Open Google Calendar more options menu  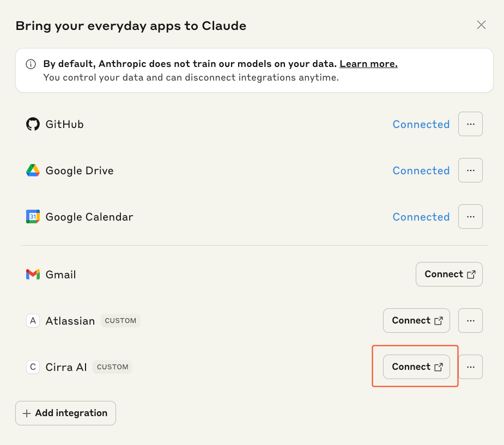(470, 217)
